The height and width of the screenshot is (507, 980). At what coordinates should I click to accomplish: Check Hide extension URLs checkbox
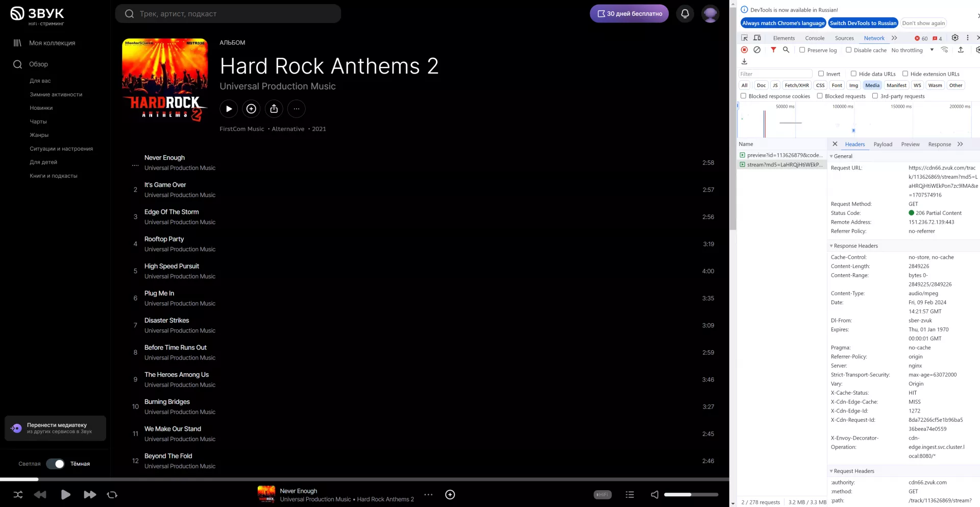[905, 74]
